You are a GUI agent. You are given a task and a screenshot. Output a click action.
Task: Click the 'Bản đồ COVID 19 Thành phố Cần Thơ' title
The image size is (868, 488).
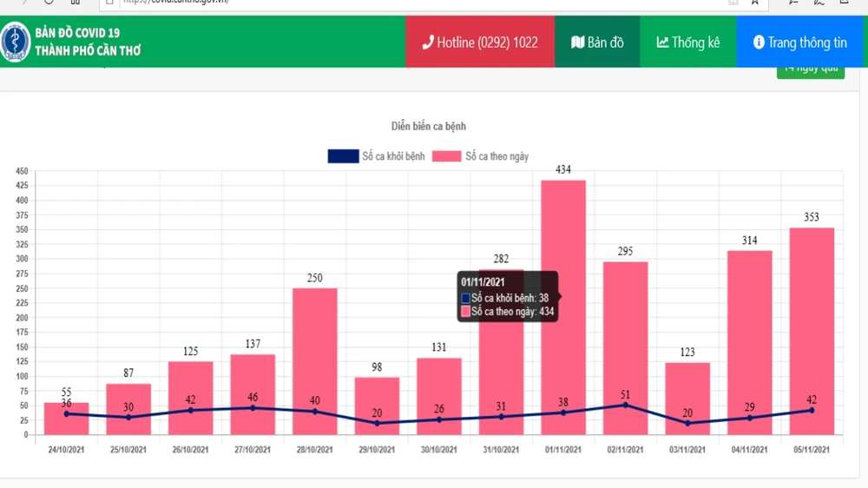(x=88, y=42)
